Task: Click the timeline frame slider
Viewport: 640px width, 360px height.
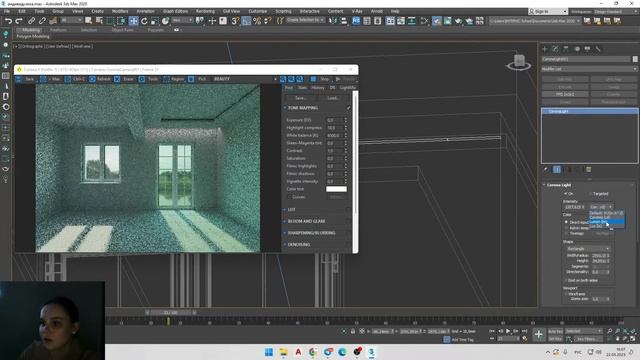Action: click(171, 313)
